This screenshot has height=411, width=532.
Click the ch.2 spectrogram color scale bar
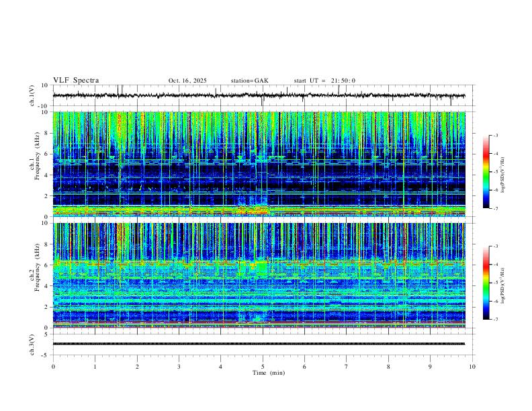[x=486, y=283]
